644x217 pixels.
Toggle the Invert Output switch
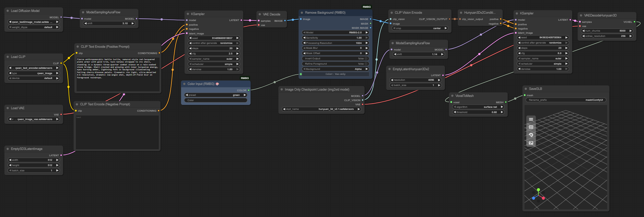pos(366,59)
